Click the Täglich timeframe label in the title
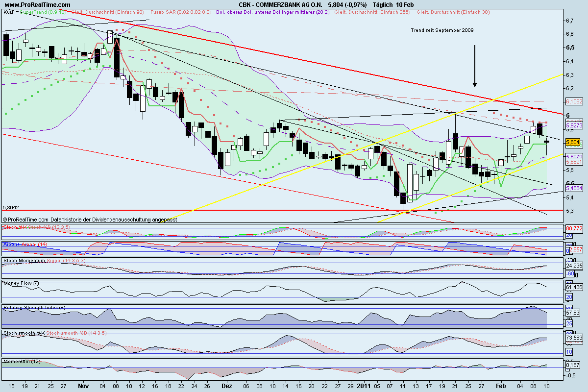Image resolution: width=588 pixels, height=392 pixels. [384, 4]
